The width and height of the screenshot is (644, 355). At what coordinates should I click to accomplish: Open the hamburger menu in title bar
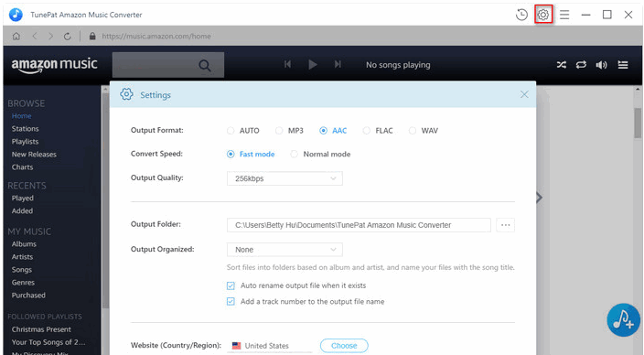click(x=564, y=15)
